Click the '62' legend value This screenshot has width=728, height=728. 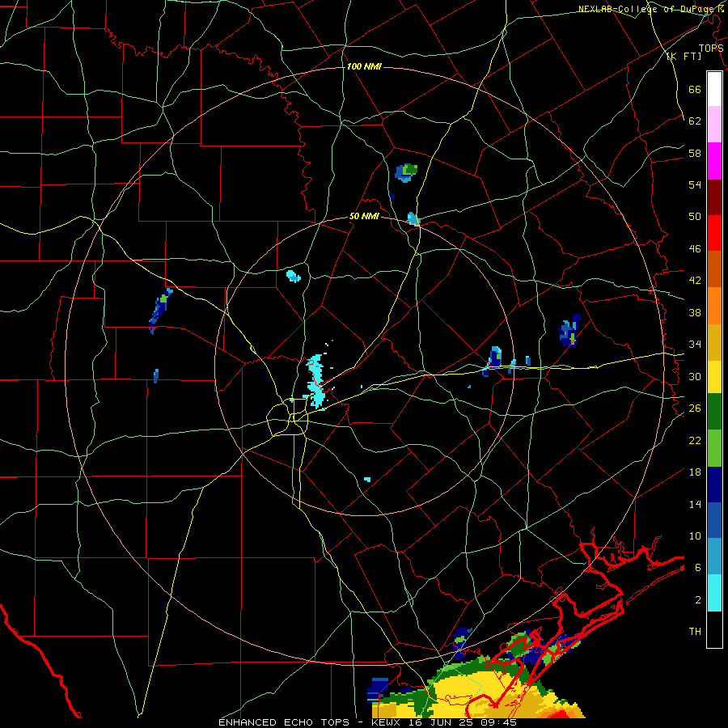[x=695, y=121]
